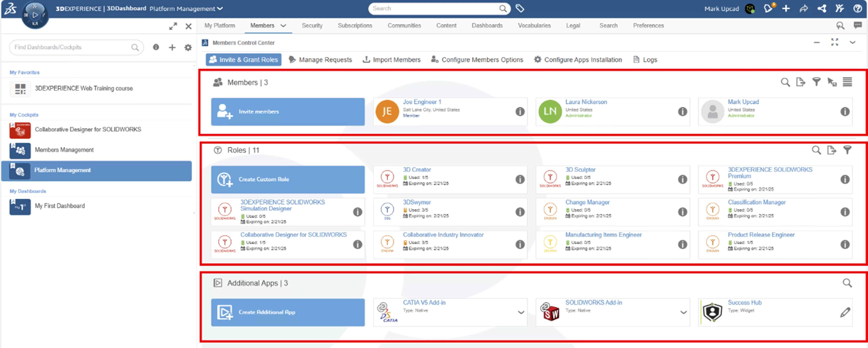Filter roles with funnel icon
The width and height of the screenshot is (868, 348).
point(847,150)
